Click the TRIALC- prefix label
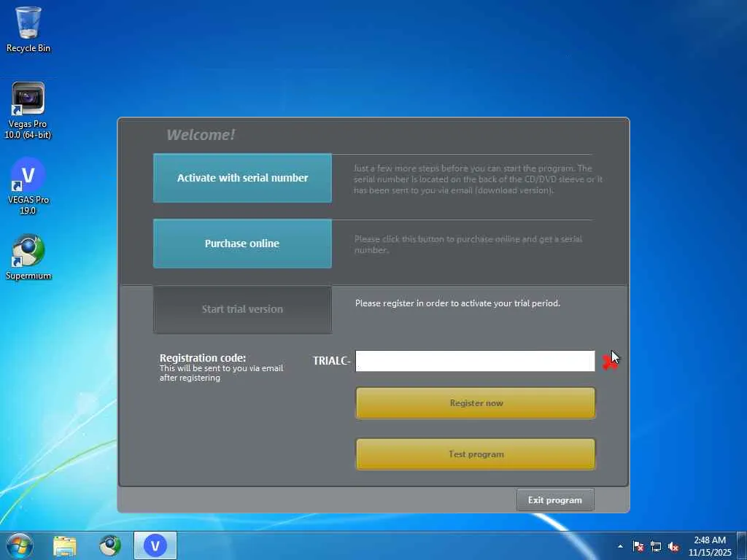Image resolution: width=747 pixels, height=560 pixels. point(332,361)
